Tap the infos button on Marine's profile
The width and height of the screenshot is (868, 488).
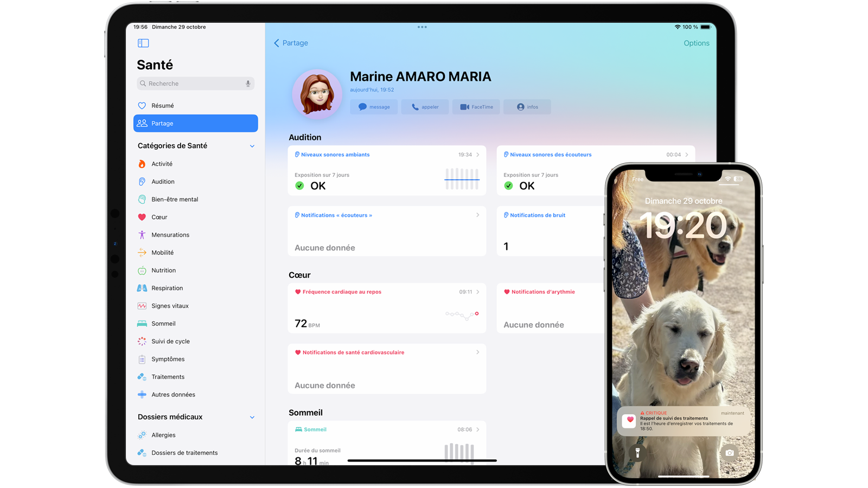coord(527,107)
